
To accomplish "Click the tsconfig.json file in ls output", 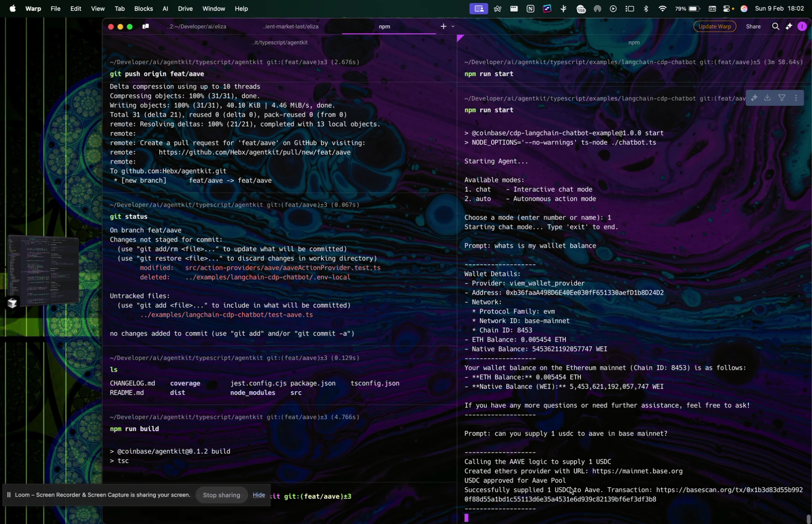I will (x=375, y=383).
